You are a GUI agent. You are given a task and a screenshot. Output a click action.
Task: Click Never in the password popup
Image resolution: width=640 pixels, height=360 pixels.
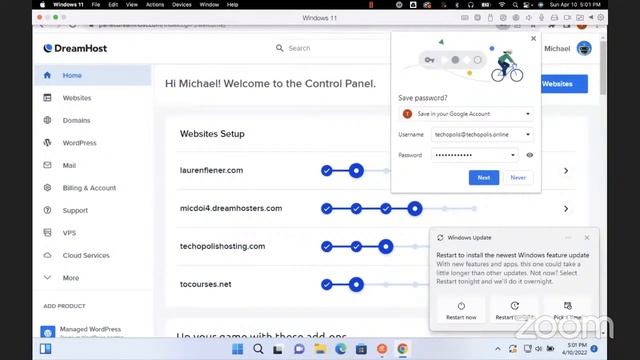(518, 178)
